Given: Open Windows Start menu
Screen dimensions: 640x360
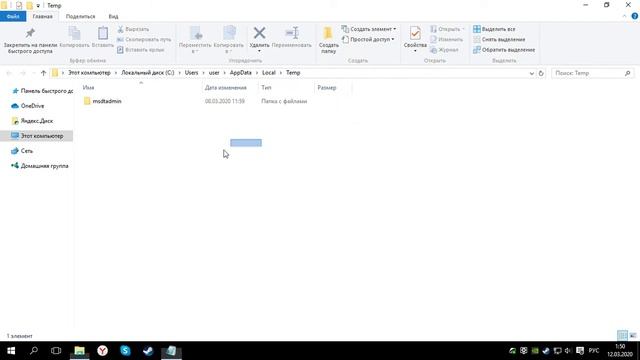Looking at the screenshot, I should coord(11,351).
